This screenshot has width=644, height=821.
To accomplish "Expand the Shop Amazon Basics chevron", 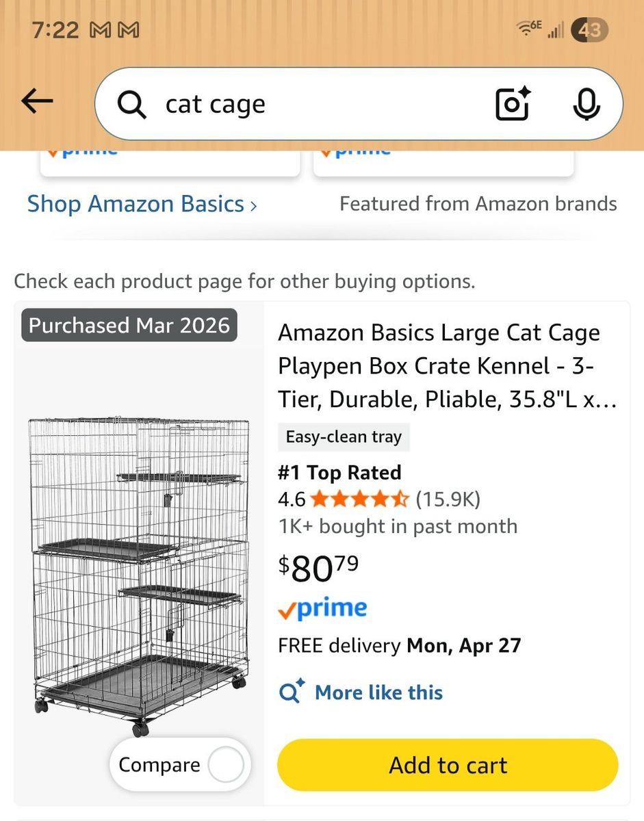I will pos(254,205).
